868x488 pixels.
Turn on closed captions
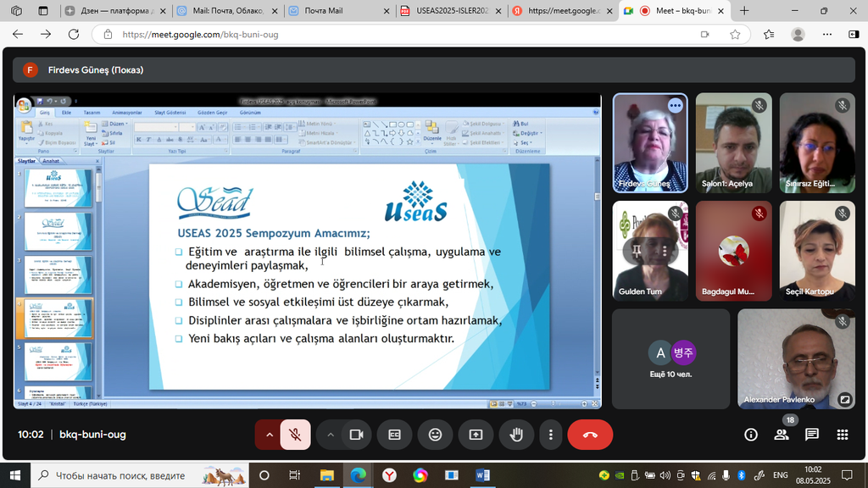pos(394,435)
